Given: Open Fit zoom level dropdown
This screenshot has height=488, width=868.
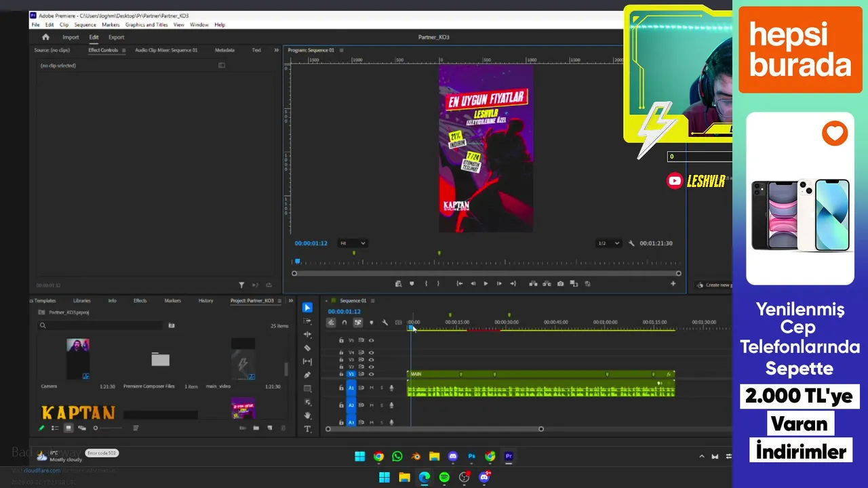Looking at the screenshot, I should point(353,243).
